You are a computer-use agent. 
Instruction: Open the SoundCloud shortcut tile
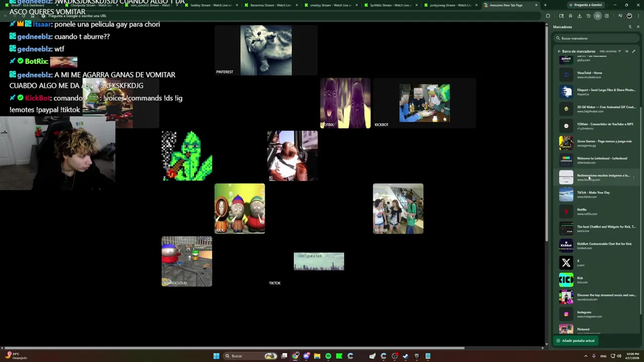[187, 261]
